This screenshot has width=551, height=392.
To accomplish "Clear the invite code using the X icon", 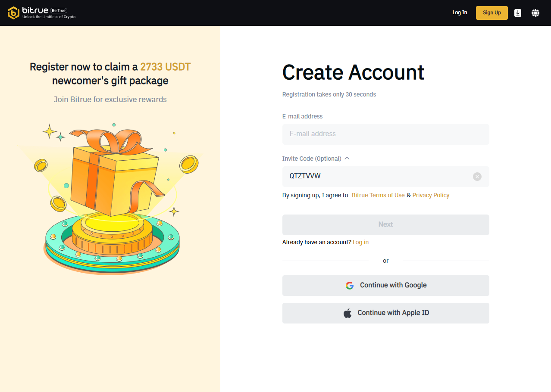I will [x=477, y=176].
